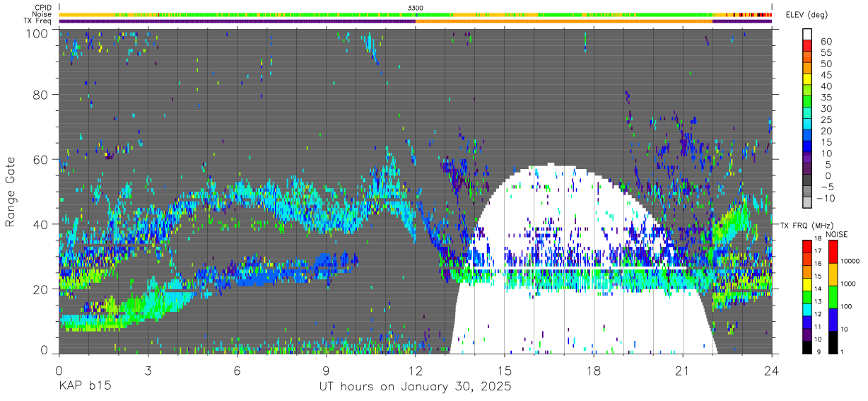Click the UT hours on January 30, 2025 title
This screenshot has height=401, width=868.
pos(416,387)
